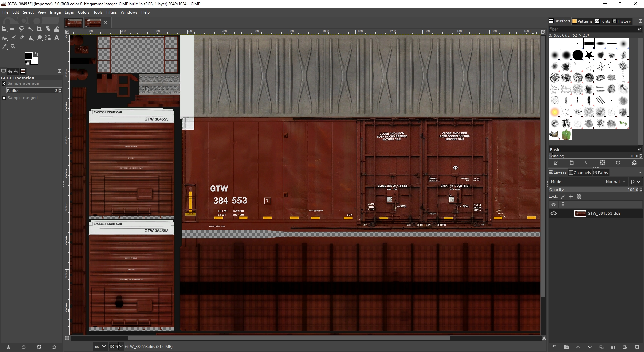644x352 pixels.
Task: Open the px units dropdown in status bar
Action: [100, 347]
